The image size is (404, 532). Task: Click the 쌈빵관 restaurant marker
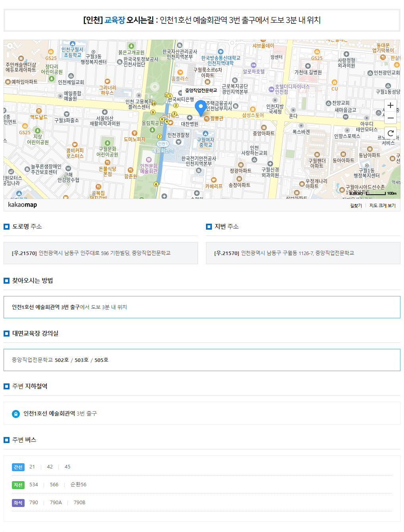[x=206, y=118]
